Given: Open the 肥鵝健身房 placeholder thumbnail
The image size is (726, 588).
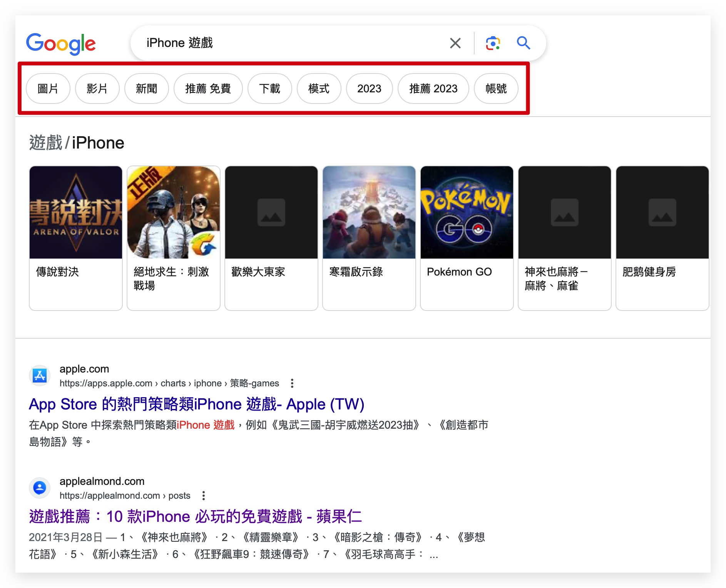Looking at the screenshot, I should 662,212.
